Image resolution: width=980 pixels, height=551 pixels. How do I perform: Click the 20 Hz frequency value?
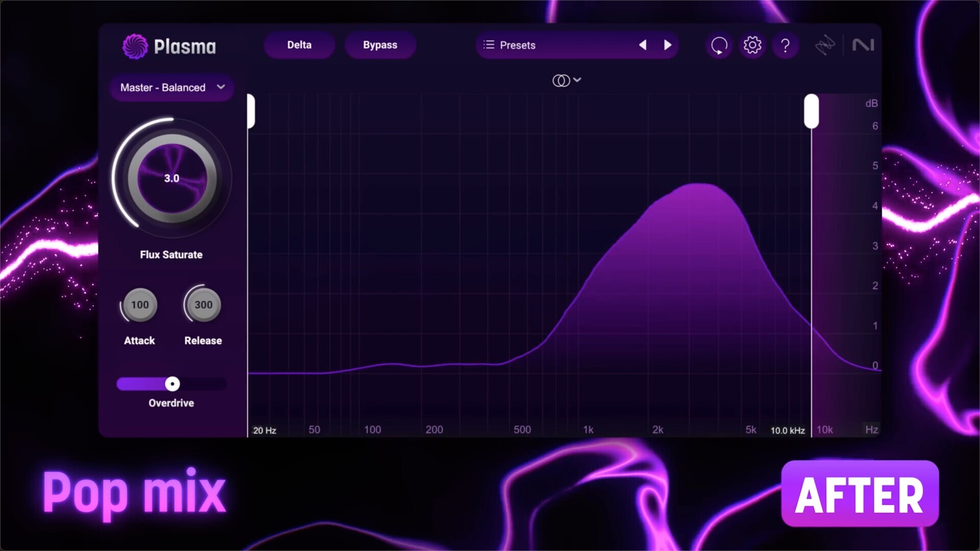click(x=264, y=431)
